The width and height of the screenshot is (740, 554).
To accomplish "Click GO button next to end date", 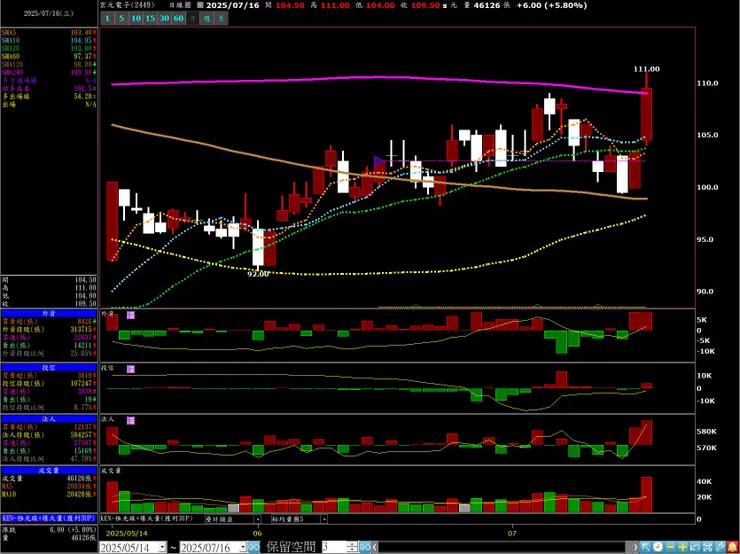I will pyautogui.click(x=254, y=547).
